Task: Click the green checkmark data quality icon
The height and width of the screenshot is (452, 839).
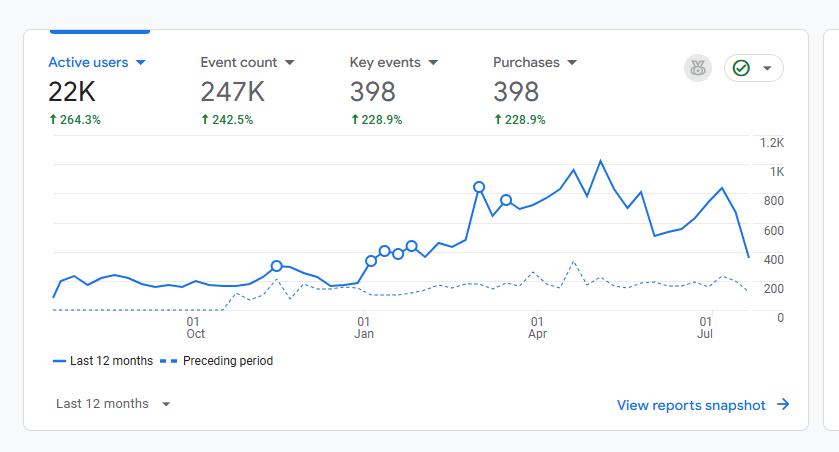Action: [x=741, y=68]
